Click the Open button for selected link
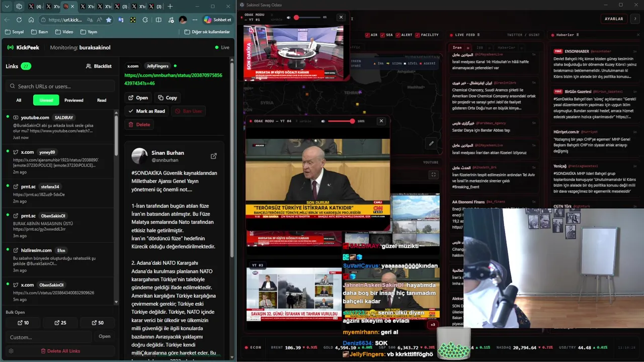The height and width of the screenshot is (362, 644). point(138,98)
